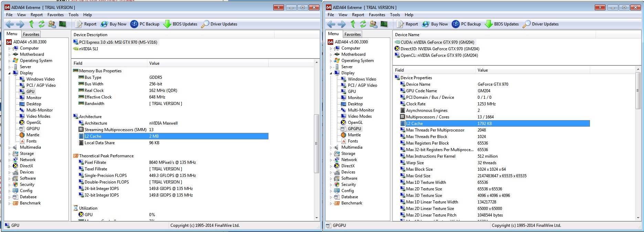Select Direct3D GeForce GTX 970 device
Viewport: 644px width, 232px height.
click(x=437, y=49)
